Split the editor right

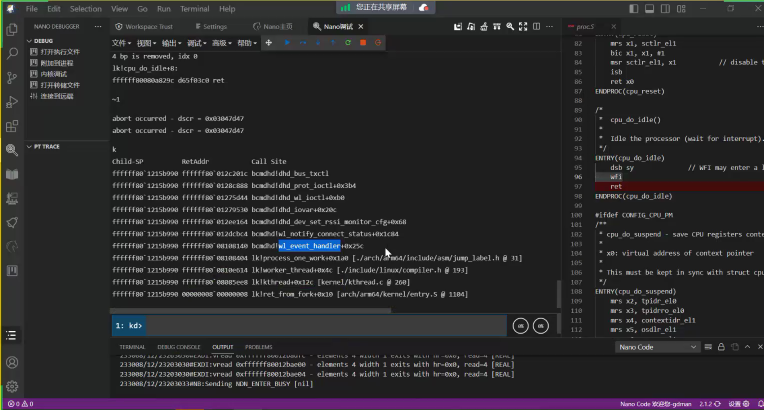(x=536, y=27)
